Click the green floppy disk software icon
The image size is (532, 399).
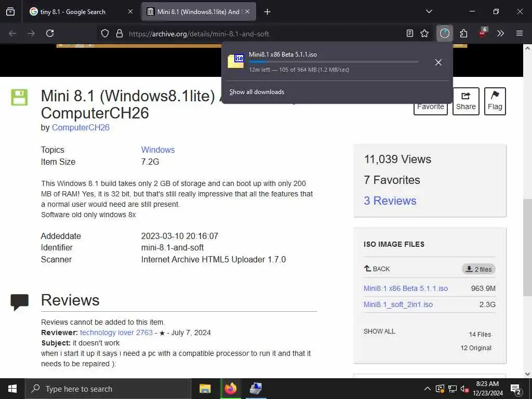(x=19, y=97)
